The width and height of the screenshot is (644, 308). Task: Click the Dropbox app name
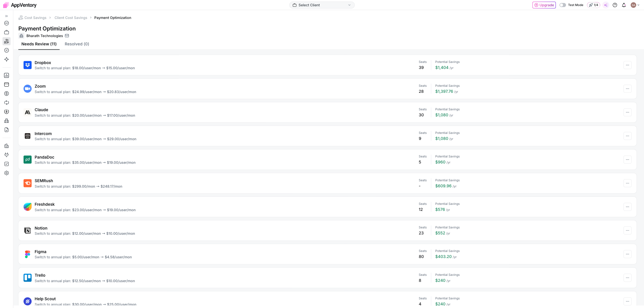[x=43, y=63]
